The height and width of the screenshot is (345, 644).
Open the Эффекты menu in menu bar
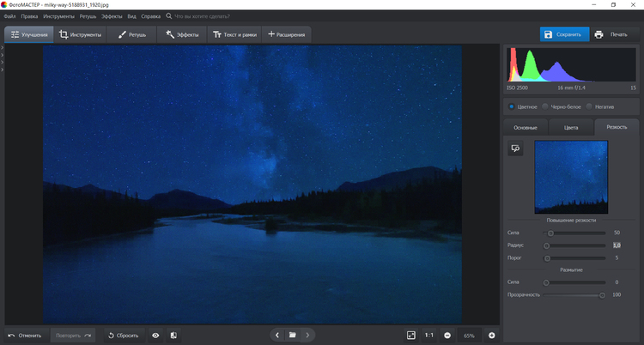pos(112,16)
